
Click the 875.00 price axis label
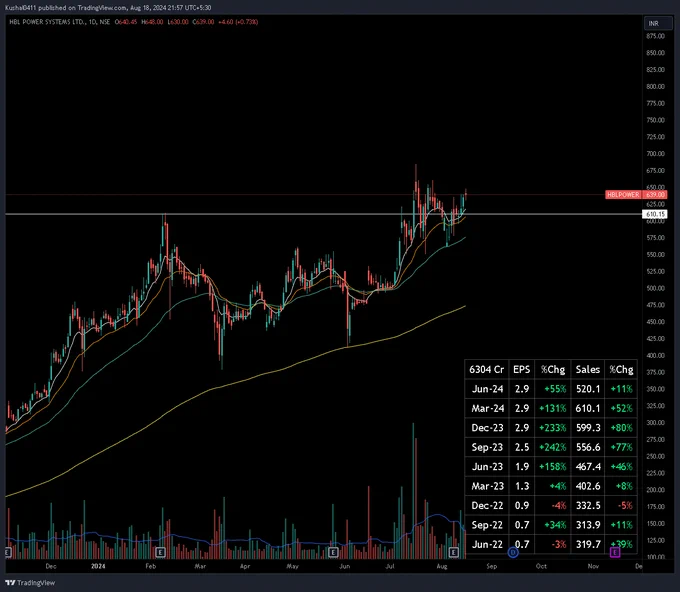click(655, 36)
